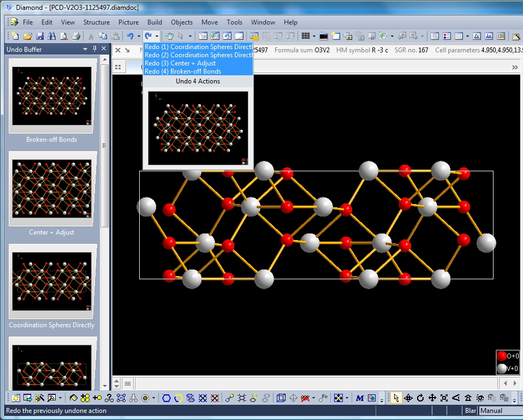Toggle the pointer selection mode at bottom
The width and height of the screenshot is (523, 420).
coord(396,398)
